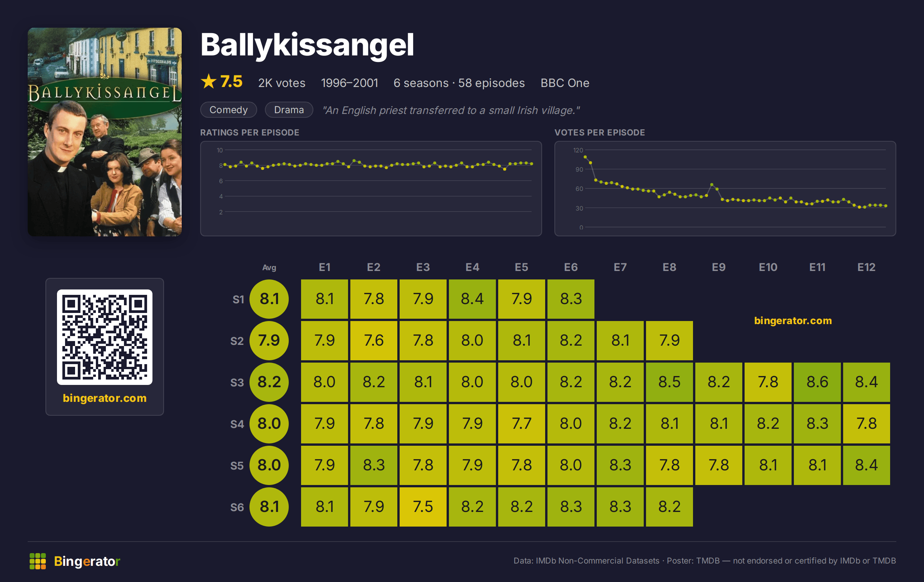This screenshot has width=924, height=582.
Task: Click the S2 average 7.9 circle
Action: click(269, 341)
